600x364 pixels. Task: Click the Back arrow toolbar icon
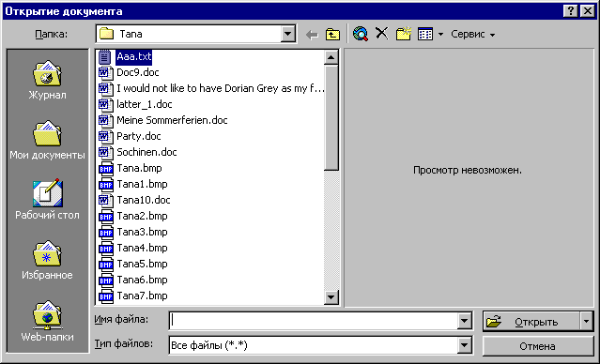click(313, 35)
